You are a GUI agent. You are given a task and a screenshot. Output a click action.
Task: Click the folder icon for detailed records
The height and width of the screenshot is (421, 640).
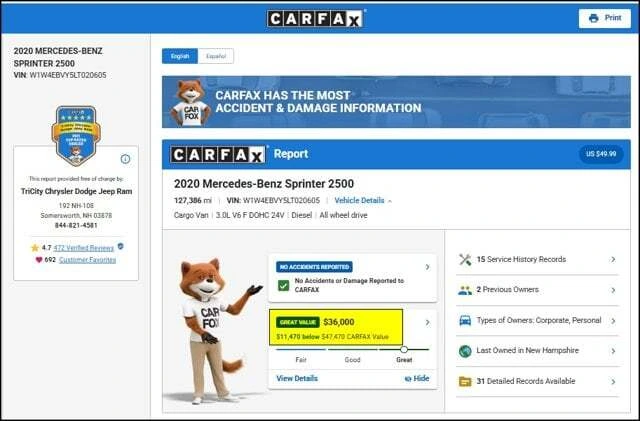(x=465, y=382)
